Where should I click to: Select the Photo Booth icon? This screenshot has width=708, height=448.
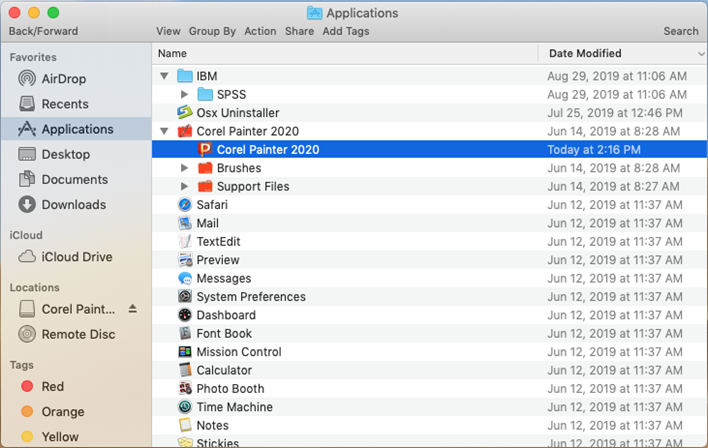coord(185,389)
